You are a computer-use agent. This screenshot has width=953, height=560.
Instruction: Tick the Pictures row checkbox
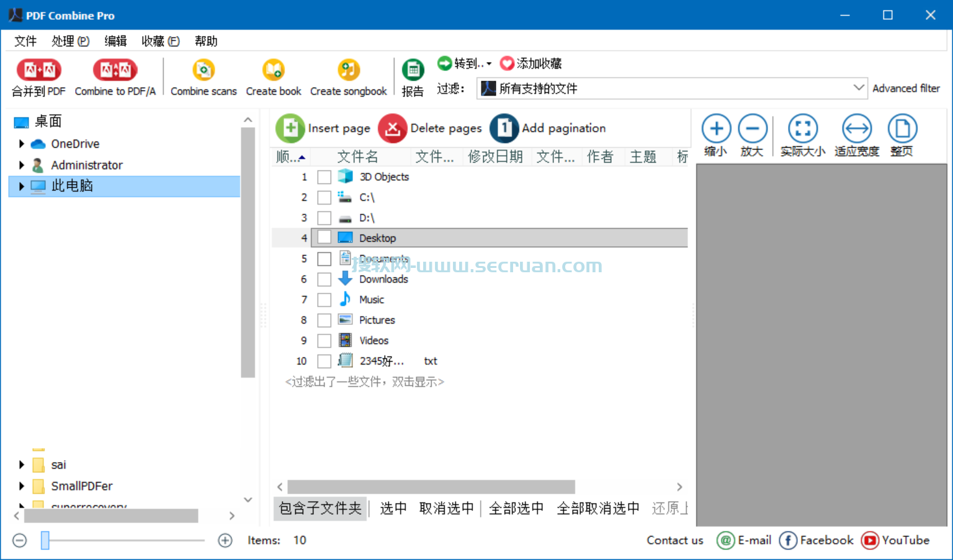(324, 321)
